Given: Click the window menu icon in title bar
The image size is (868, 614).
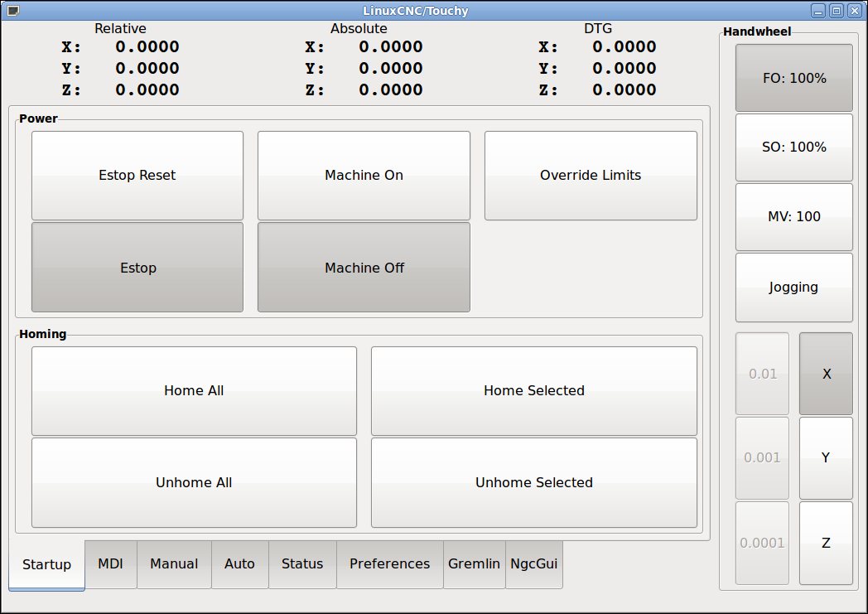Looking at the screenshot, I should tap(12, 11).
